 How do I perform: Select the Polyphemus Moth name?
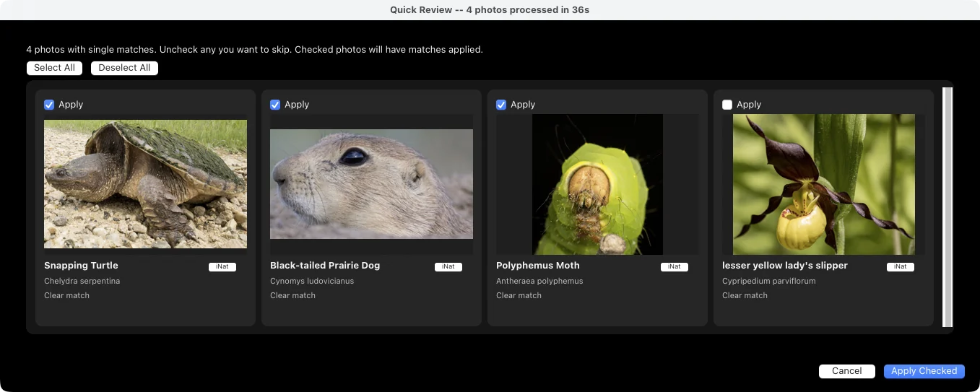(x=538, y=266)
